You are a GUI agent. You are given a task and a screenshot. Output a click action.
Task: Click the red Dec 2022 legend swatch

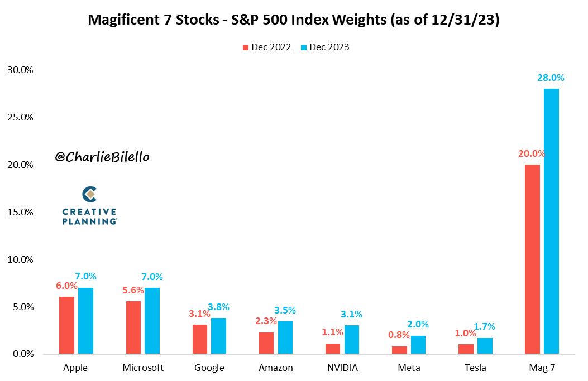(245, 47)
